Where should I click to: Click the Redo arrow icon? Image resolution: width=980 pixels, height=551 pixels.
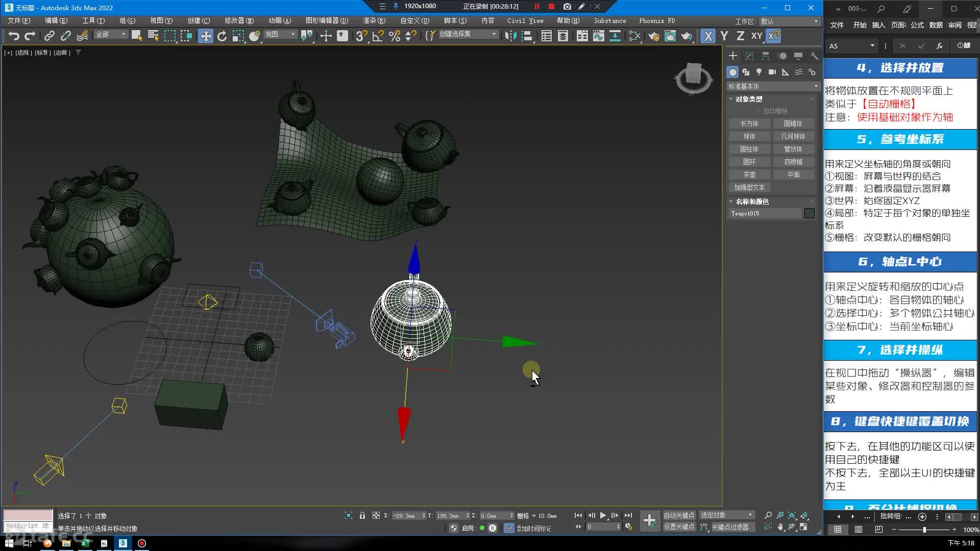click(30, 36)
